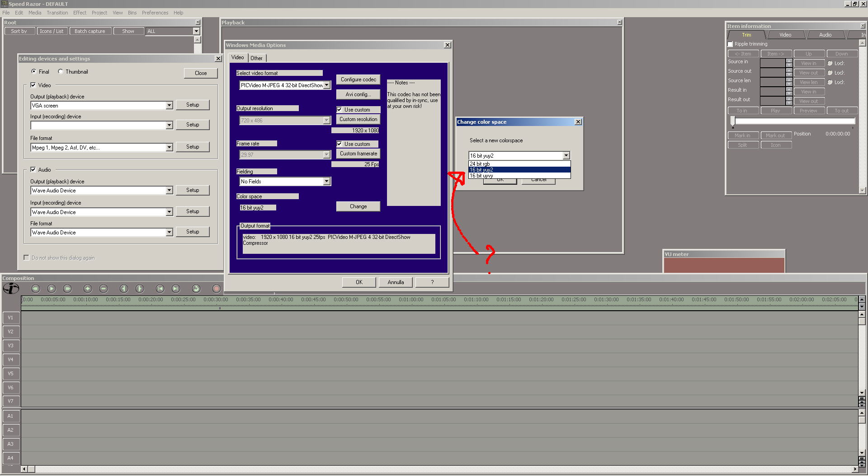Select the A1 audio track header
868x476 pixels.
[x=11, y=416]
